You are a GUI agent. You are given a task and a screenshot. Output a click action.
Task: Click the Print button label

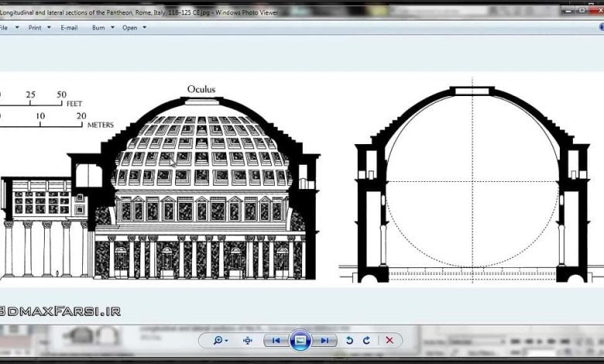pos(35,27)
